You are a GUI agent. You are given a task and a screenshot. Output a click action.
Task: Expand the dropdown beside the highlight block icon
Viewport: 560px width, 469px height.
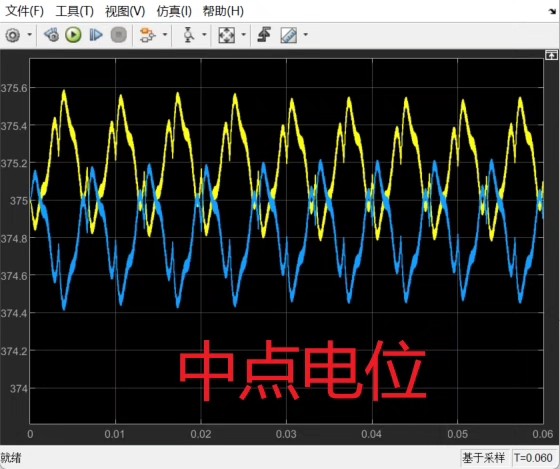165,35
